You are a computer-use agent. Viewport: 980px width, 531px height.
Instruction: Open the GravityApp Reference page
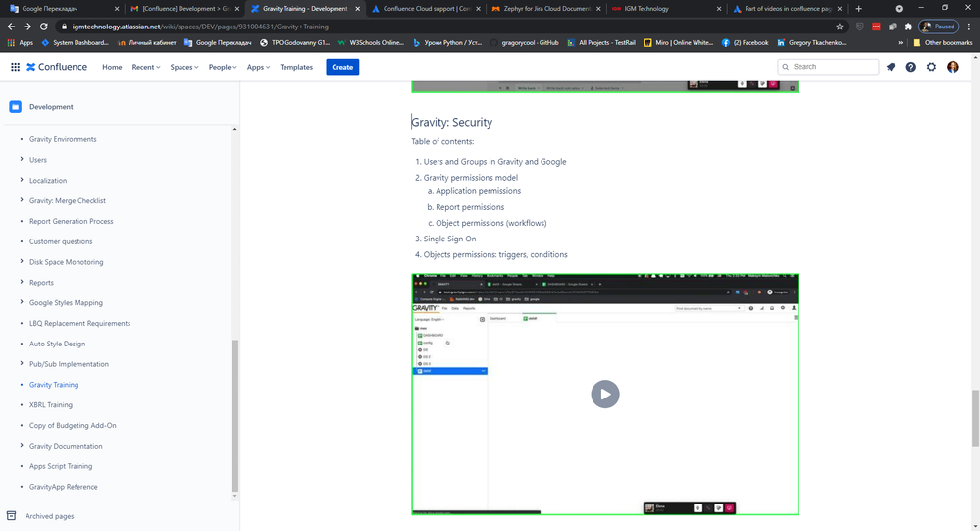coord(63,487)
